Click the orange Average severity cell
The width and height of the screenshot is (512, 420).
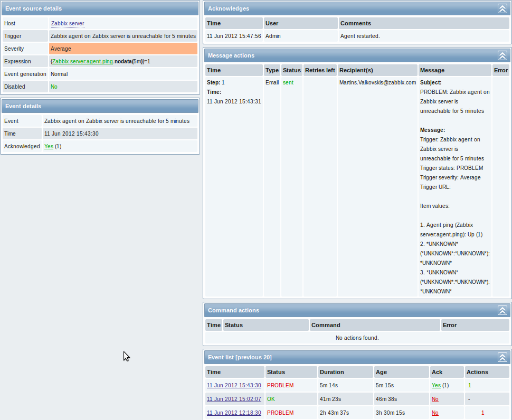(x=123, y=49)
